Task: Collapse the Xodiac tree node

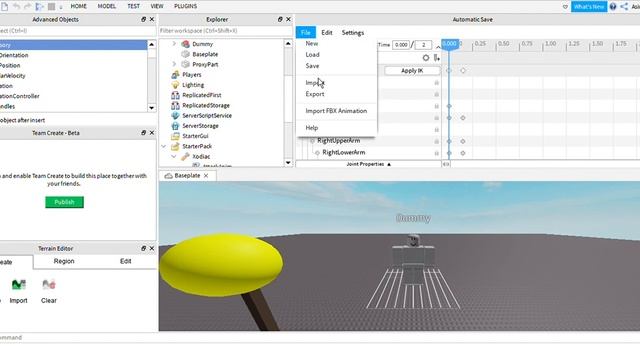Action: point(174,156)
